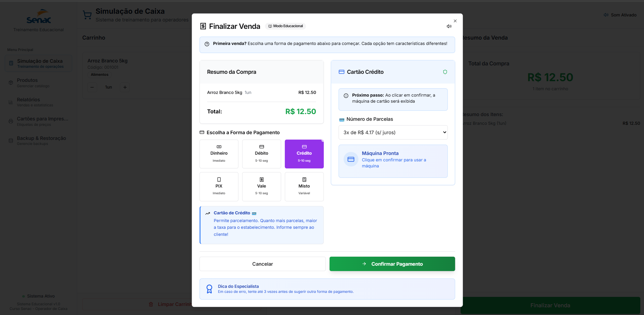Select the Produtos icon in sidebar
The image size is (644, 315).
[x=10, y=82]
